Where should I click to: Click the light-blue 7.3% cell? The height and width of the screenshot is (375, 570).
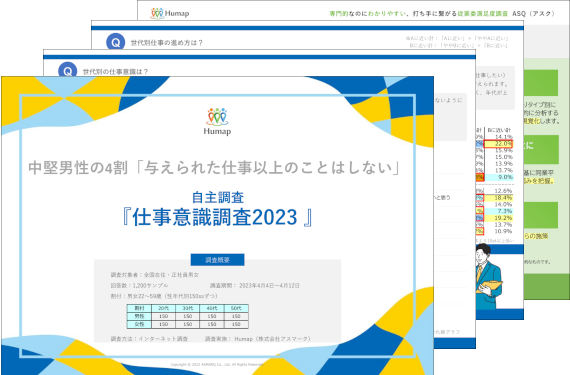(x=499, y=211)
